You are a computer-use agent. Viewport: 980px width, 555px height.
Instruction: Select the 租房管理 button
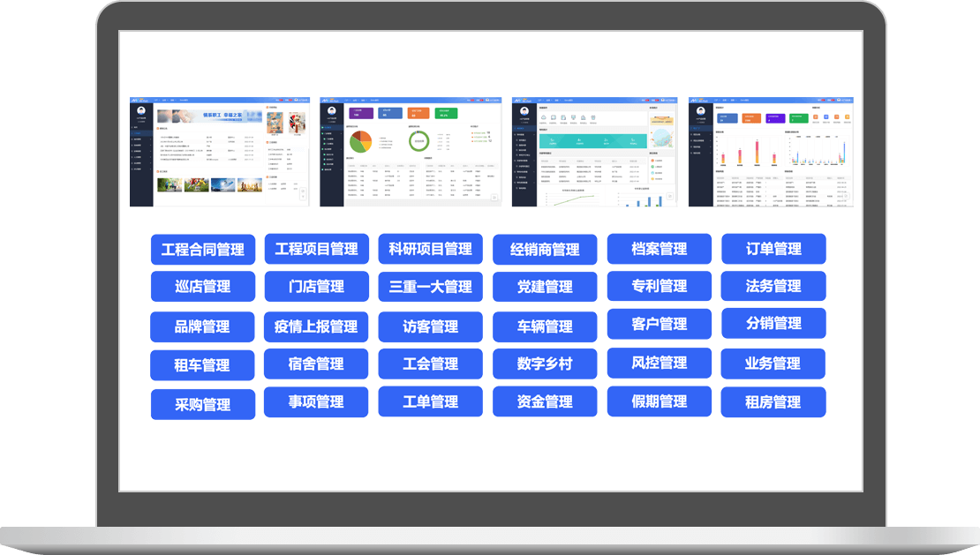pos(773,402)
